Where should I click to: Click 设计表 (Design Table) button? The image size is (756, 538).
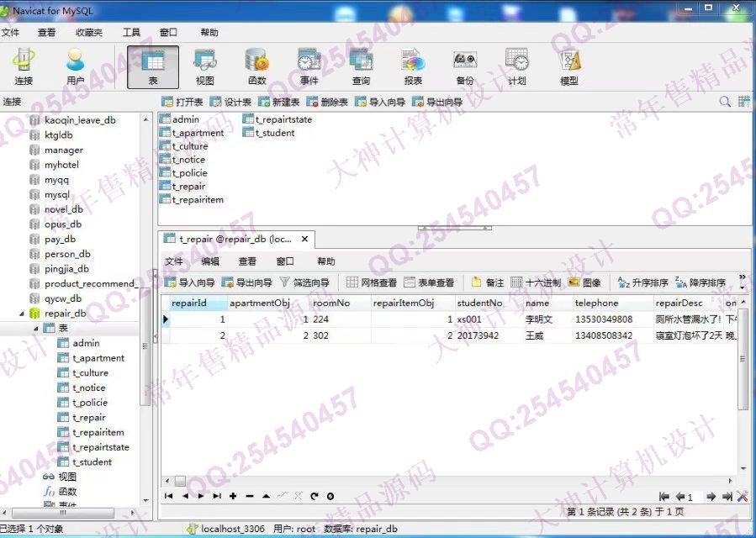pos(230,102)
